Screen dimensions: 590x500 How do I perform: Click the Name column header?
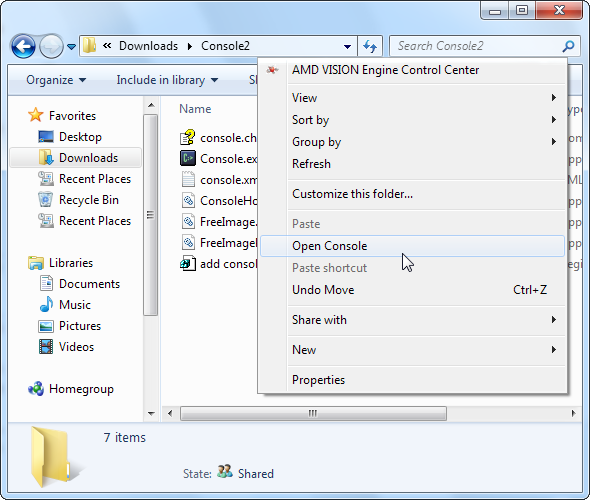coord(195,109)
